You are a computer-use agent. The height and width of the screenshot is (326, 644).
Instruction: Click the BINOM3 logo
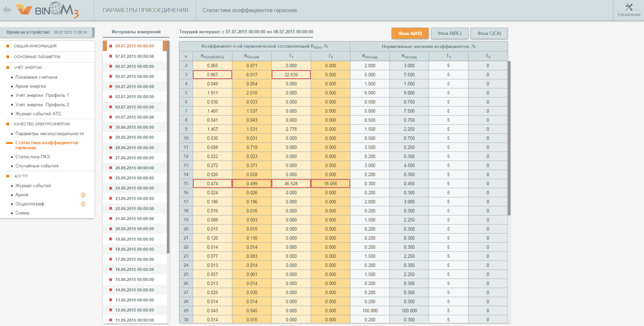[47, 10]
